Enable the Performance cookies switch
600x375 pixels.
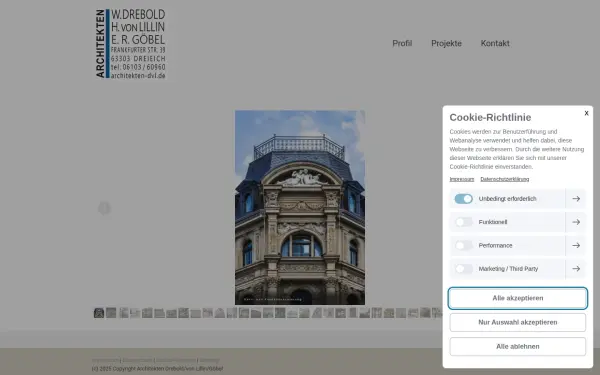click(x=463, y=246)
